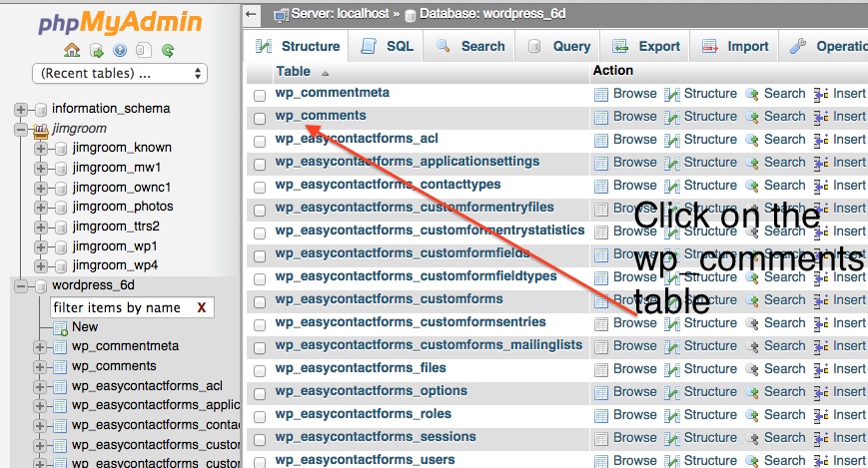Open the phpMyAdmin Home icon
868x468 pixels.
72,51
